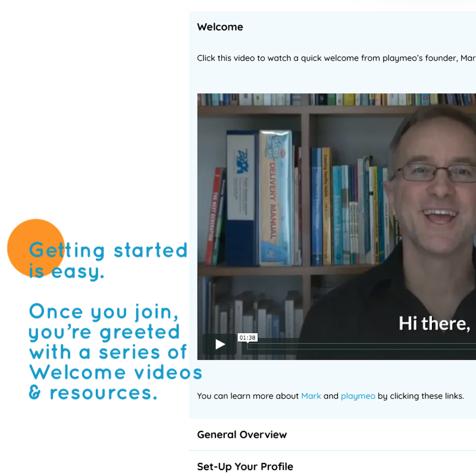
Task: Click the presenter's eyeglasses in the video
Action: point(437,173)
